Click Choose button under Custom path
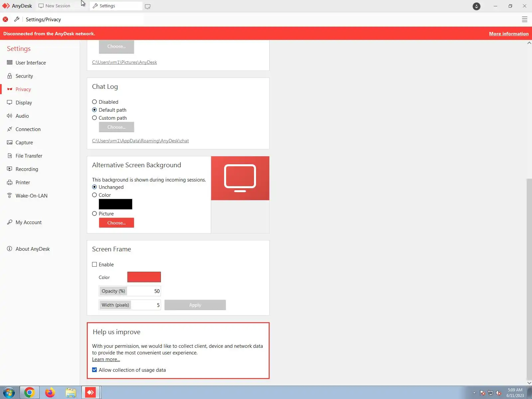 coord(116,127)
